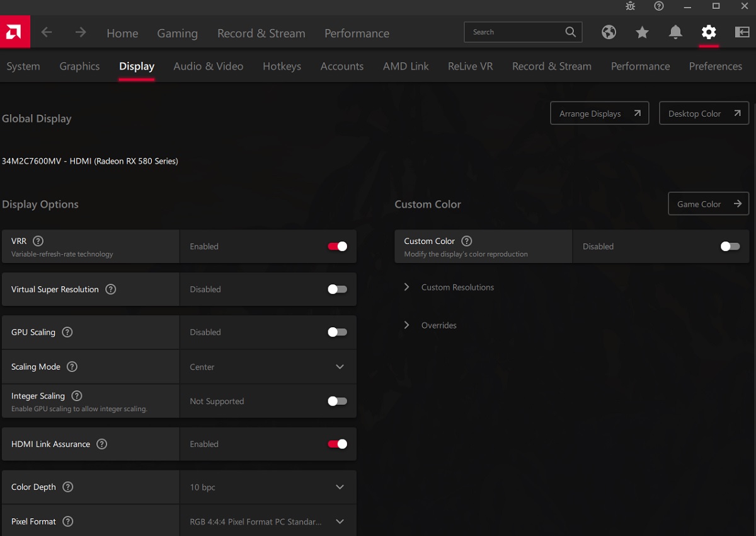This screenshot has height=536, width=756.
Task: Switch to the Graphics settings tab
Action: click(79, 66)
